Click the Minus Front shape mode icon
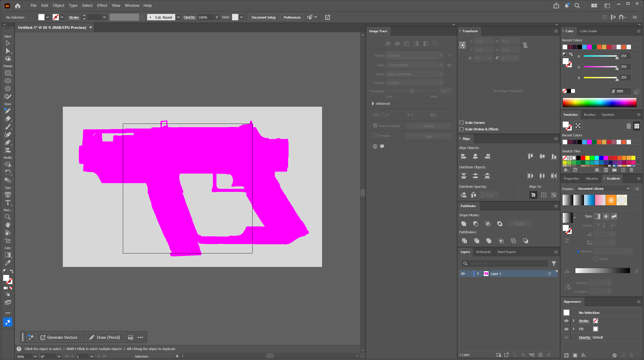This screenshot has height=360, width=644. [x=476, y=224]
